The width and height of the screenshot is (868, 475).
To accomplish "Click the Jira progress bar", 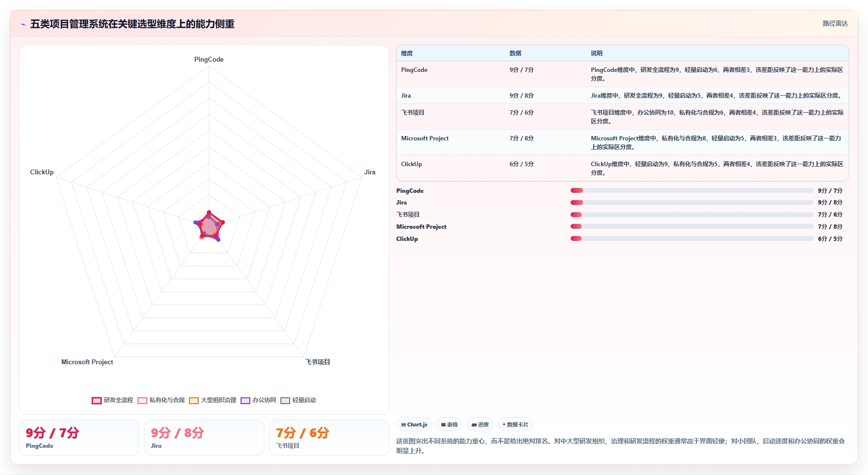I will 692,203.
